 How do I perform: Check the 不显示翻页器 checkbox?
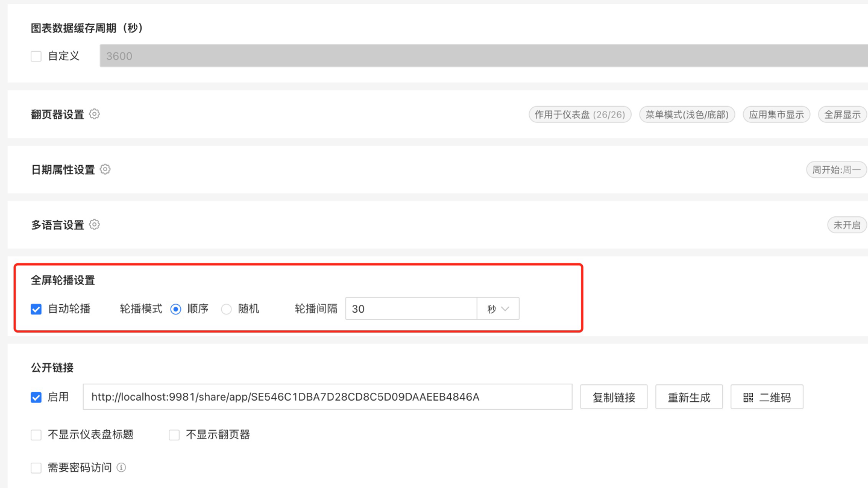(174, 435)
